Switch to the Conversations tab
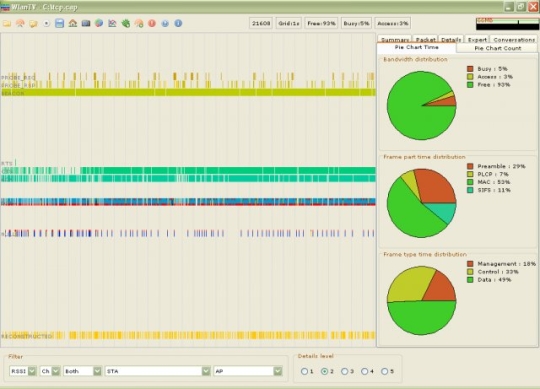540x389 pixels. tap(514, 40)
